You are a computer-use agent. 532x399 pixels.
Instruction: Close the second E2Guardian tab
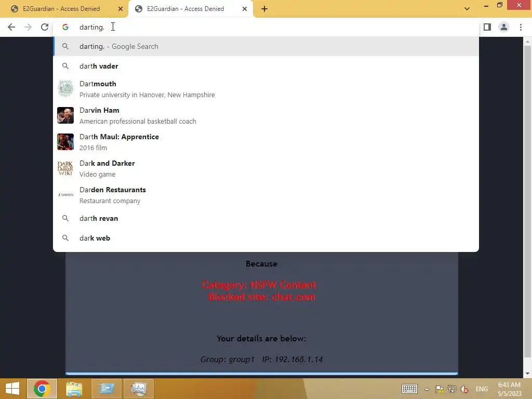[x=245, y=9]
